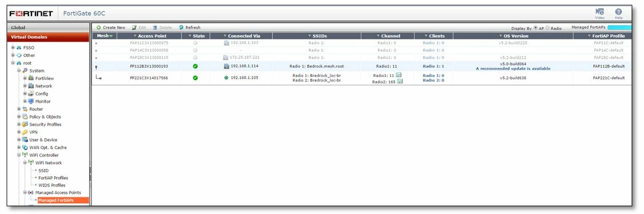Screen dimensions: 644x214
Task: Expand the FSSO virtual domain node
Action: (x=13, y=47)
